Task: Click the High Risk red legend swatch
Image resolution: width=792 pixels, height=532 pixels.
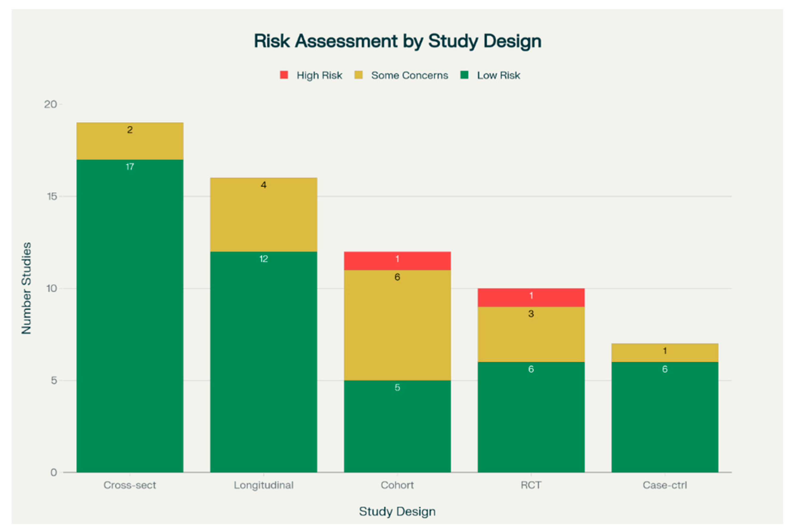Action: click(x=284, y=75)
